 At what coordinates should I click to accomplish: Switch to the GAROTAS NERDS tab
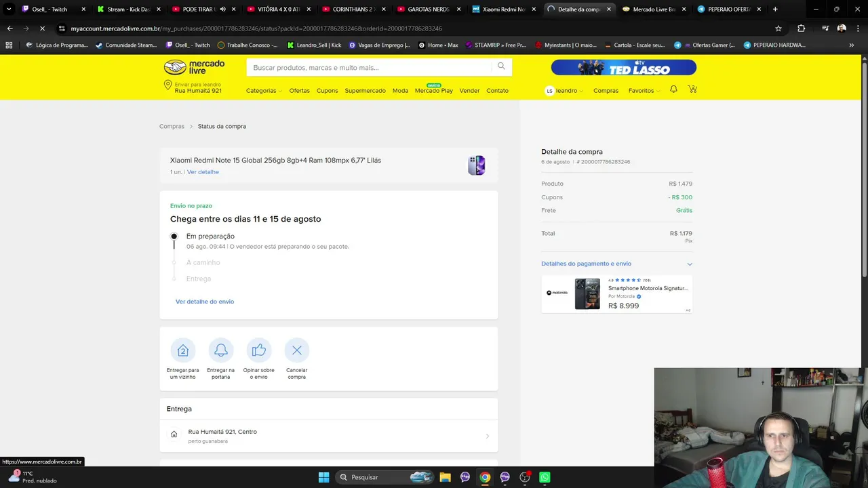[429, 9]
